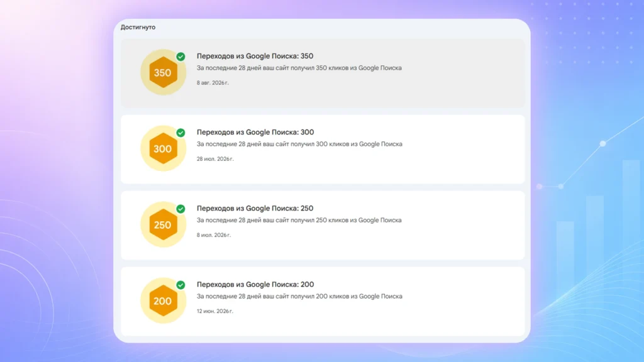Click the 200 clicks hexagon badge
The height and width of the screenshot is (362, 644).
163,301
